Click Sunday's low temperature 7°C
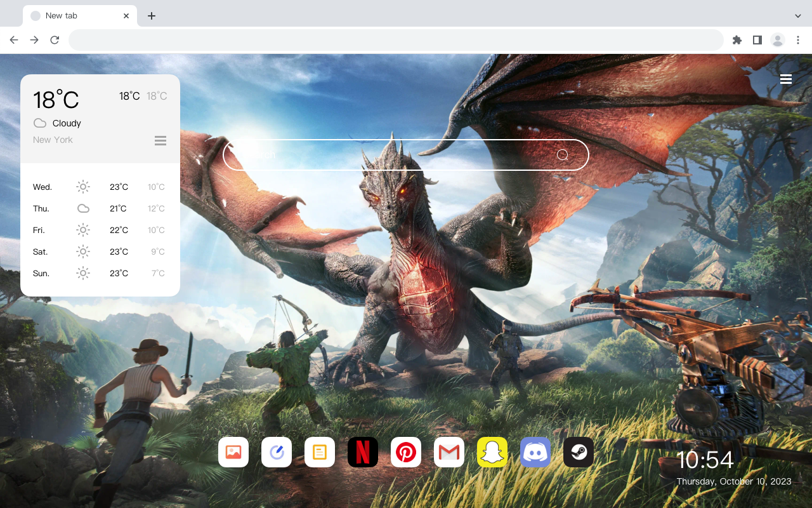This screenshot has width=812, height=508. coord(158,273)
